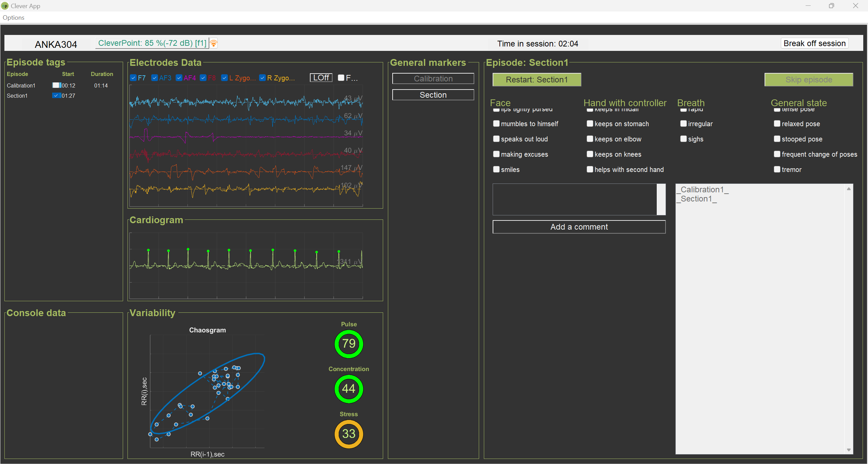Click the green Pulse gauge showing 79
The image size is (868, 464).
[x=349, y=344]
